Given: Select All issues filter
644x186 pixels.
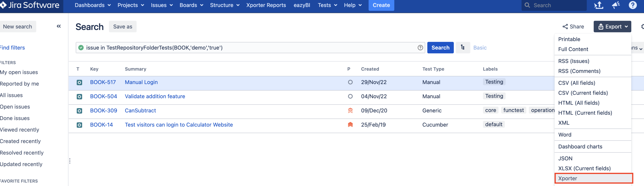Looking at the screenshot, I should tap(11, 95).
